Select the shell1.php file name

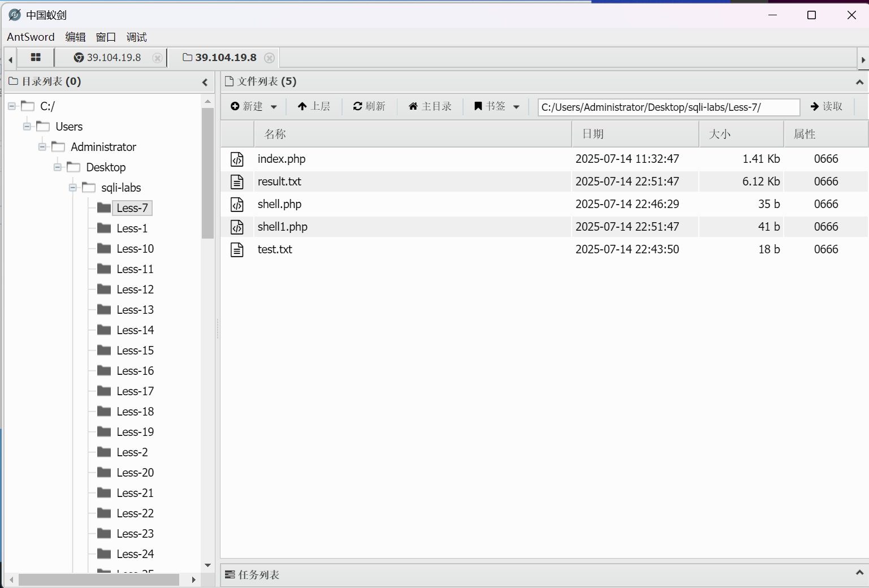pyautogui.click(x=283, y=227)
